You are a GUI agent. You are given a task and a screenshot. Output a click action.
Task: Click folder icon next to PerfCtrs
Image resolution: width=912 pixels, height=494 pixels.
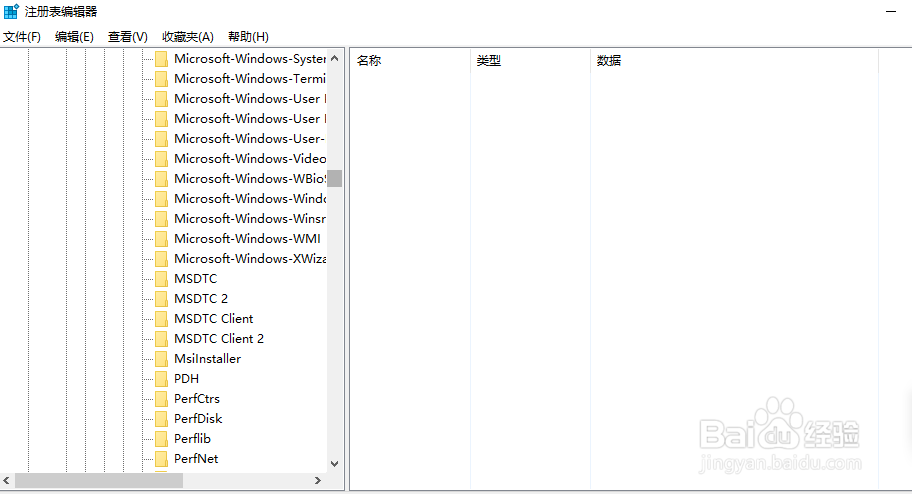161,399
